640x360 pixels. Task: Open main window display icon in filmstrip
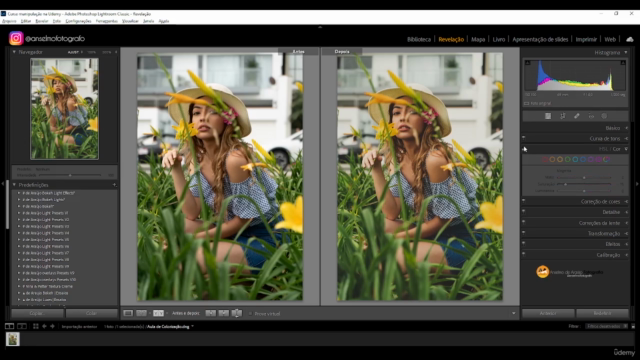[9, 327]
